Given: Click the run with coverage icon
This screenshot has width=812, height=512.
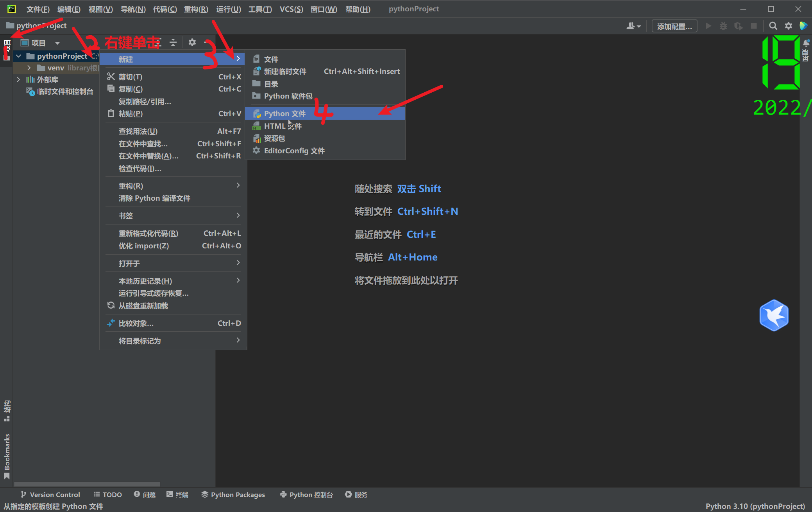Looking at the screenshot, I should (738, 26).
